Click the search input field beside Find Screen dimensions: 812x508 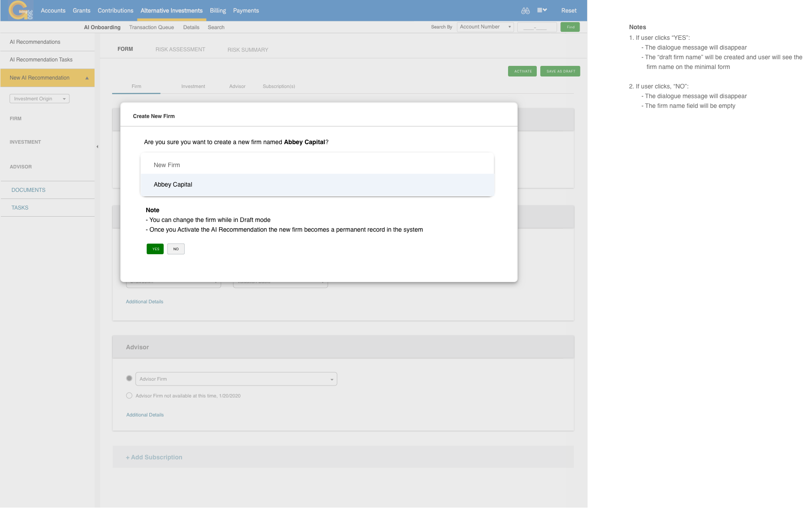536,27
